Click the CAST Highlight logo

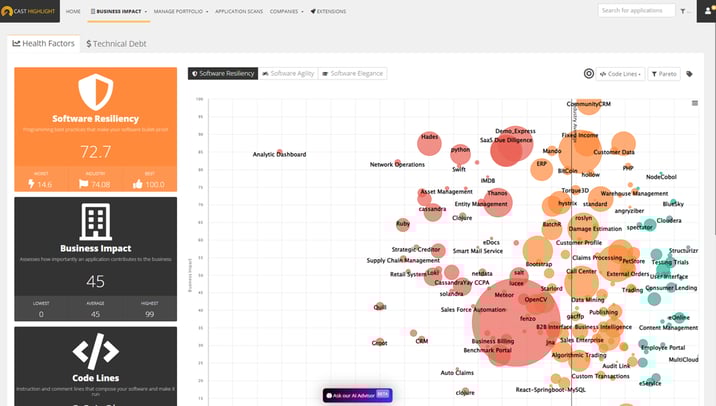(x=30, y=11)
